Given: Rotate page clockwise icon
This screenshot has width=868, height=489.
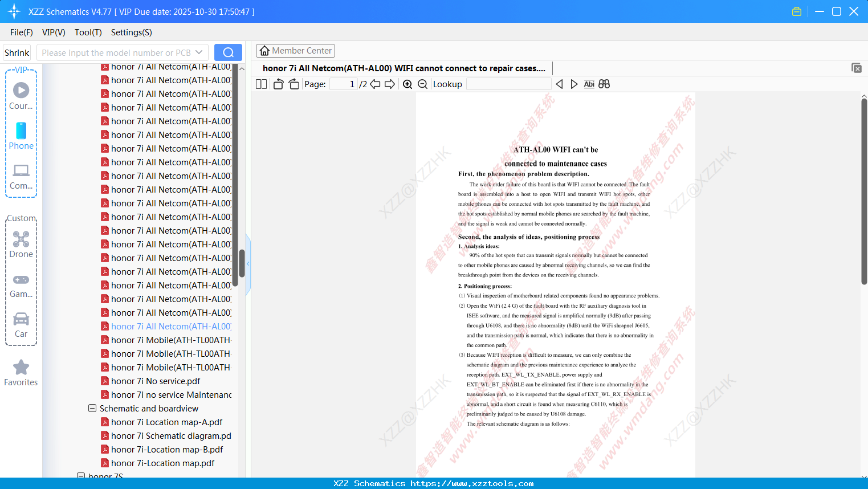Looking at the screenshot, I should [x=294, y=84].
